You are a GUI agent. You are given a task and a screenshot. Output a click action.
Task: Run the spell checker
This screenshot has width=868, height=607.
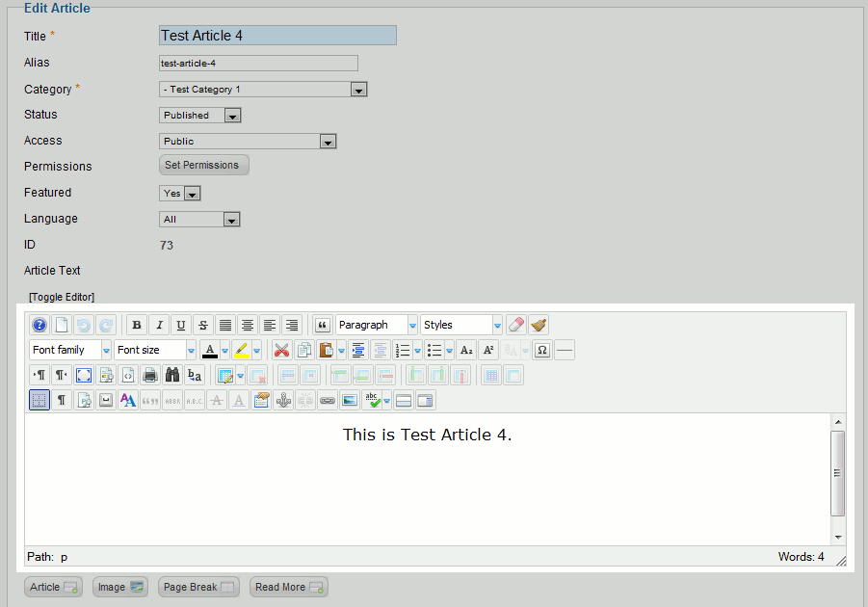(372, 400)
